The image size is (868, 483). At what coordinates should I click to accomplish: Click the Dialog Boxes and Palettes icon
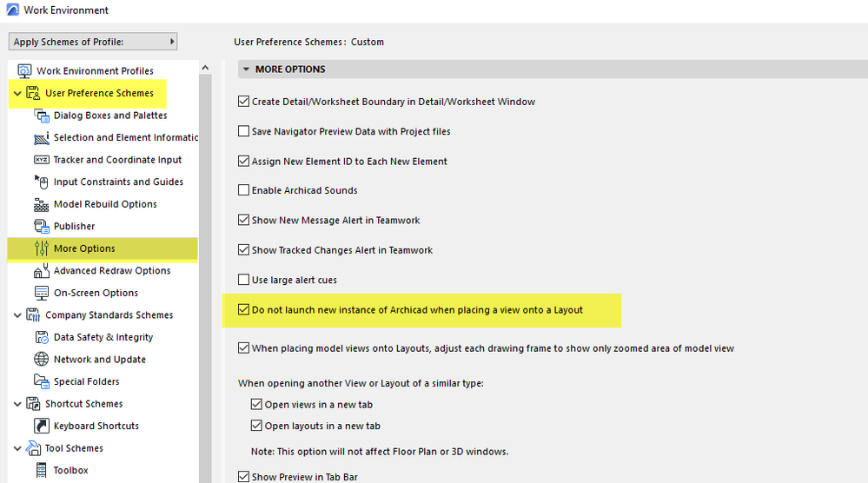41,116
